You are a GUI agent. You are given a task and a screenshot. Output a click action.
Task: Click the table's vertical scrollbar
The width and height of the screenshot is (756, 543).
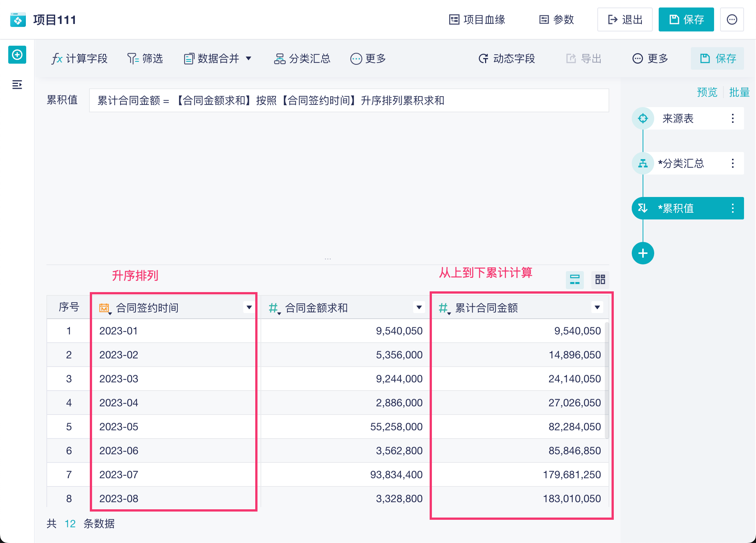tap(606, 380)
